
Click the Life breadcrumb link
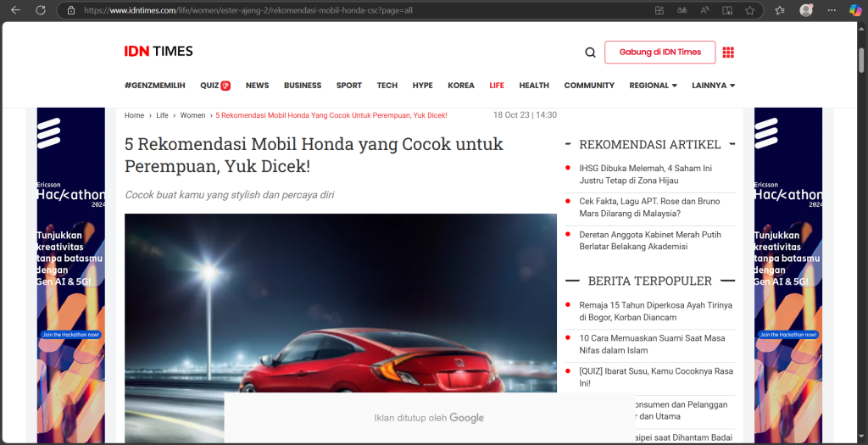tap(162, 115)
